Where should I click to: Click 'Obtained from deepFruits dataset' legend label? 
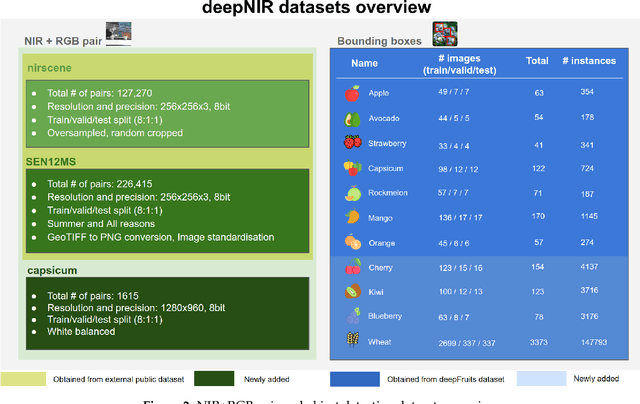pyautogui.click(x=446, y=379)
